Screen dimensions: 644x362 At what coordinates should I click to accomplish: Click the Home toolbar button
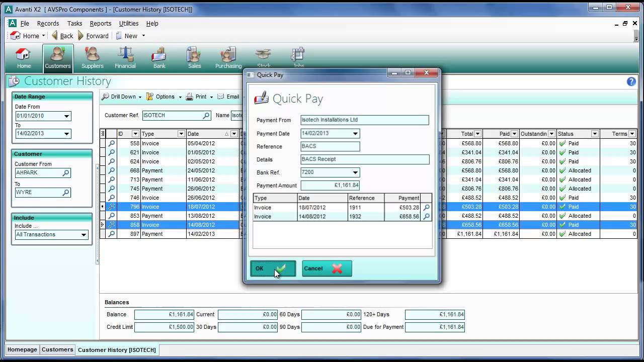pyautogui.click(x=25, y=36)
